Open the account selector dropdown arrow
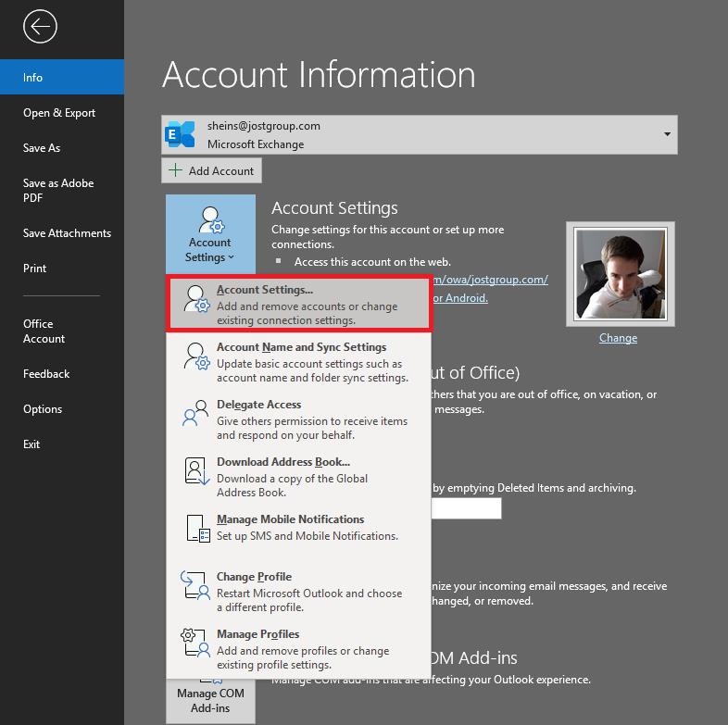This screenshot has height=725, width=728. 667,134
